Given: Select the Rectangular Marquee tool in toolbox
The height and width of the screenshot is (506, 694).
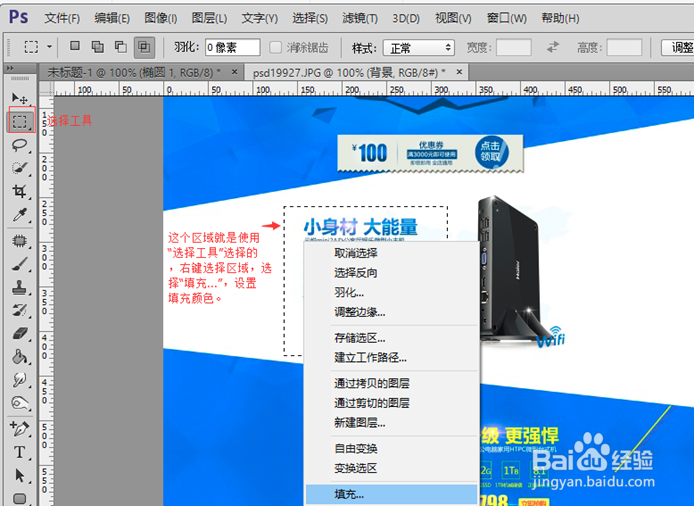Looking at the screenshot, I should pos(19,121).
